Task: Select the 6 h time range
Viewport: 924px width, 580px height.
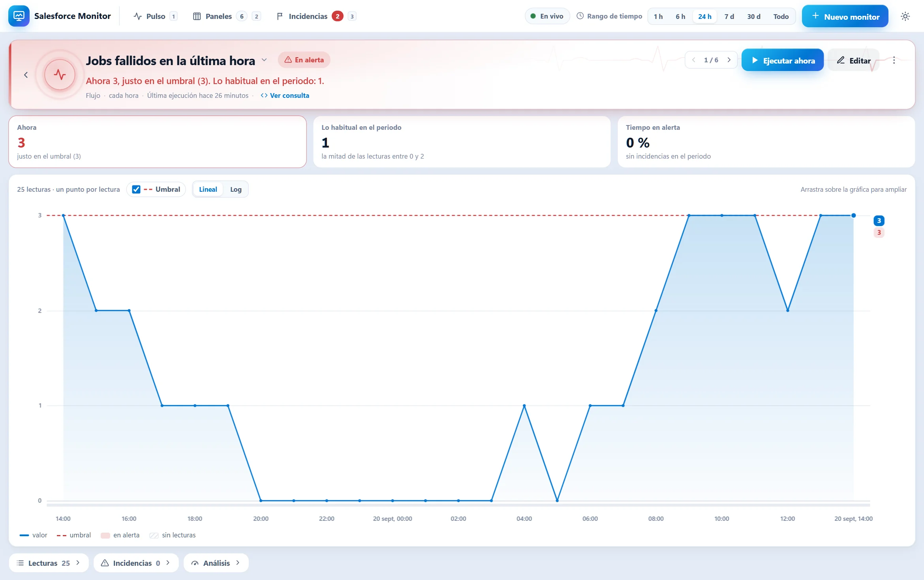Action: coord(680,17)
